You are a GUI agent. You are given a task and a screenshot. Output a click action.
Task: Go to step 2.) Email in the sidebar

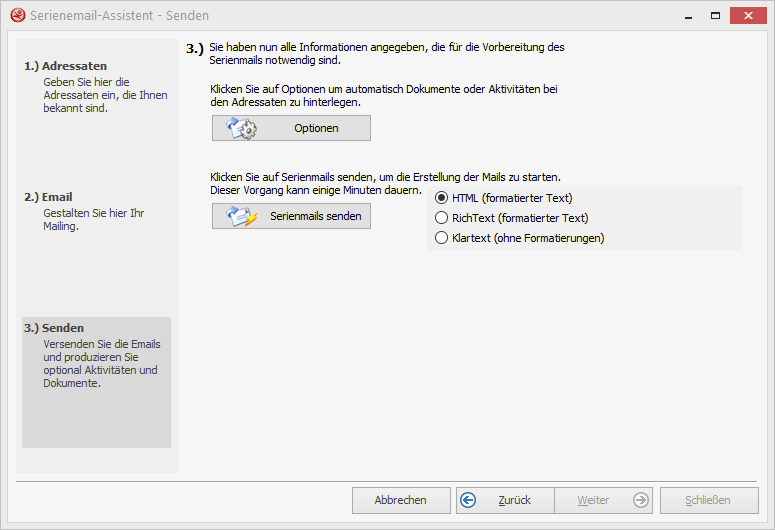pos(49,197)
